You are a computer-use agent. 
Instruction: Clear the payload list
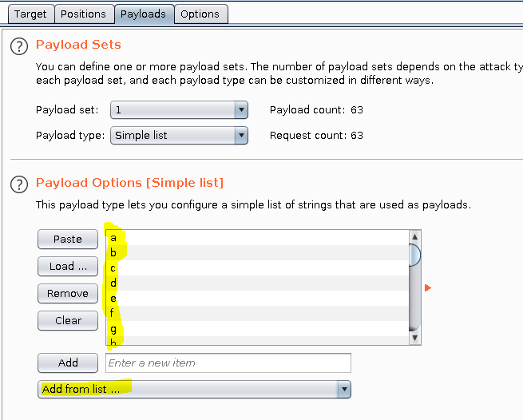(68, 320)
